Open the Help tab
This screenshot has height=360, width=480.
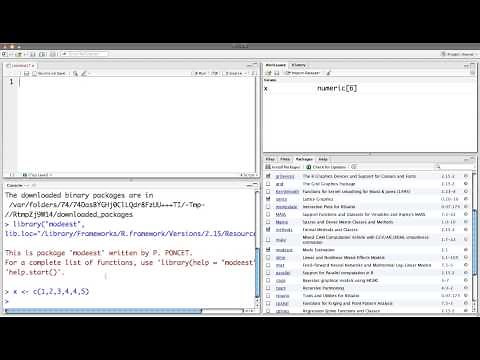[x=323, y=159]
